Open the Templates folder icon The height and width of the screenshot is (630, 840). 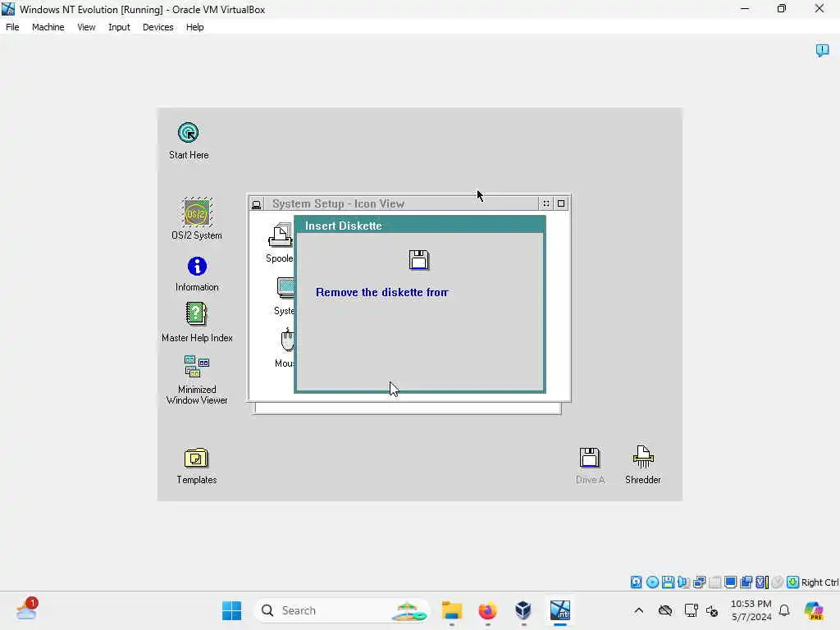[x=196, y=458]
